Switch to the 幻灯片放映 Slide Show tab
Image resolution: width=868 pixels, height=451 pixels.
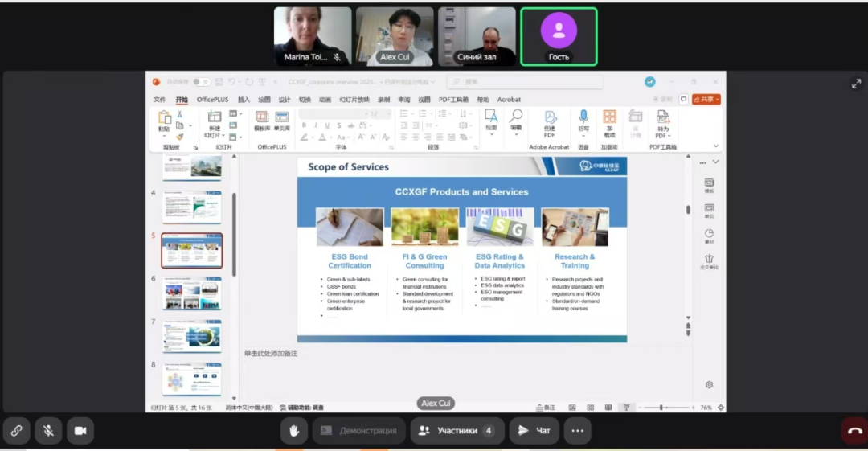coord(354,100)
